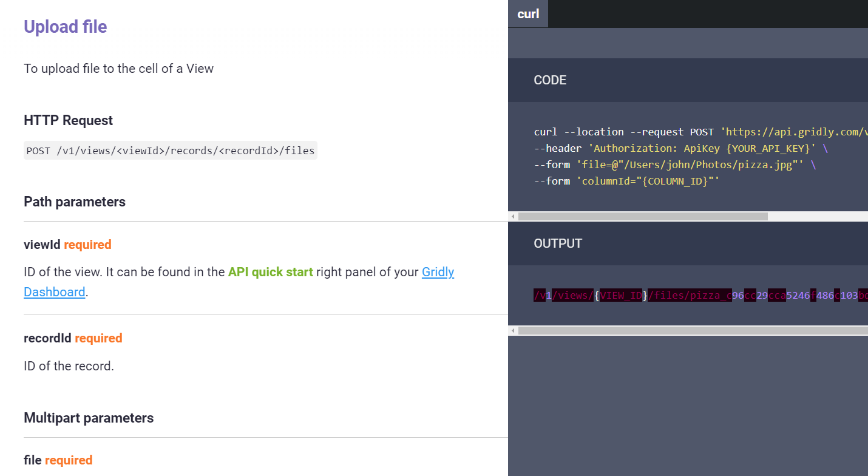Viewport: 868px width, 476px height.
Task: Open the Gridly Dashboard link
Action: tap(239, 282)
